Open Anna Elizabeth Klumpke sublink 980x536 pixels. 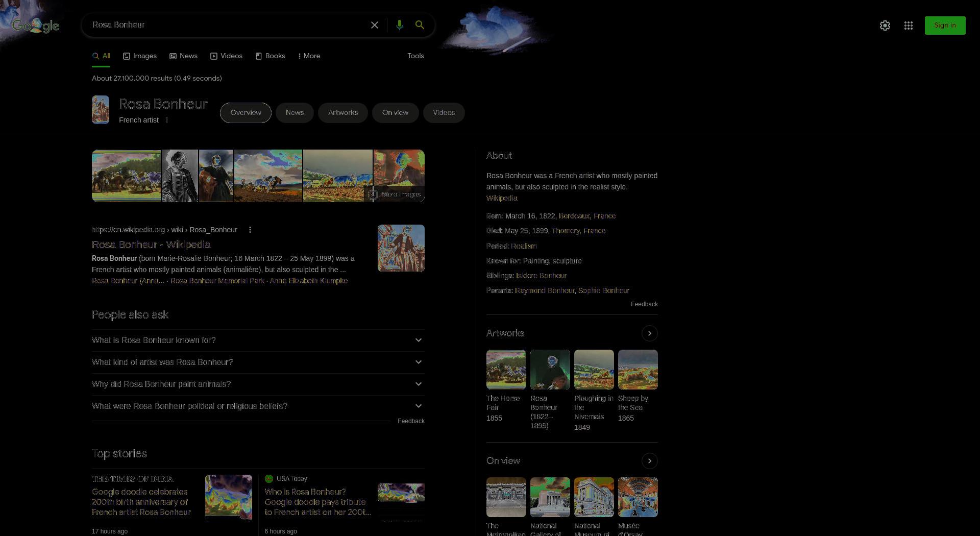[308, 281]
